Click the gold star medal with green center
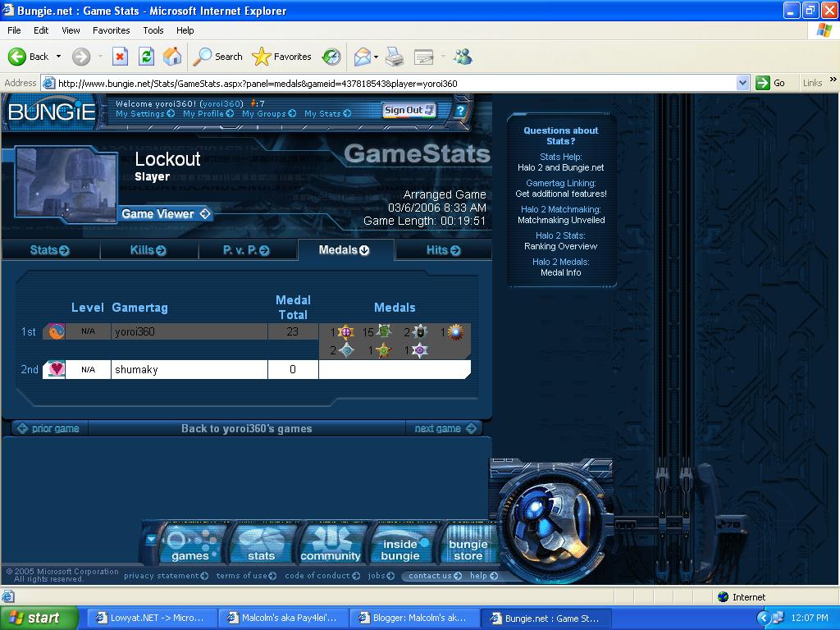 pyautogui.click(x=383, y=350)
